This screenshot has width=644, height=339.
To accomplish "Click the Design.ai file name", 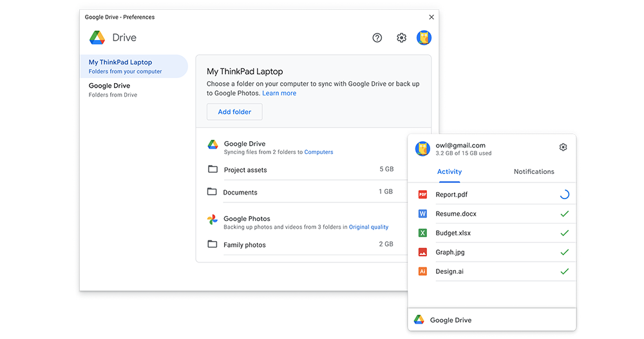I will (x=450, y=271).
